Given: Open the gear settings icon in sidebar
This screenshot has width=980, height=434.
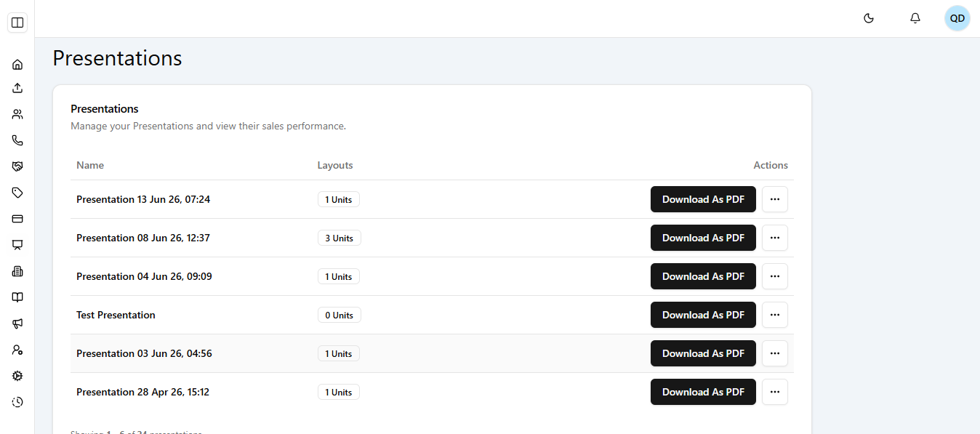Looking at the screenshot, I should [x=17, y=376].
